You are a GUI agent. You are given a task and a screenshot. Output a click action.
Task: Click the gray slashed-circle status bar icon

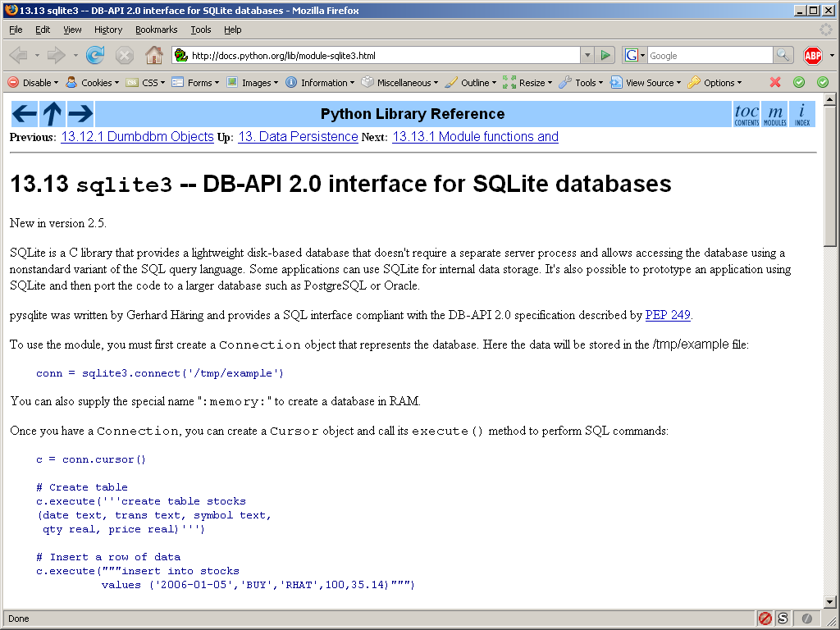click(806, 619)
